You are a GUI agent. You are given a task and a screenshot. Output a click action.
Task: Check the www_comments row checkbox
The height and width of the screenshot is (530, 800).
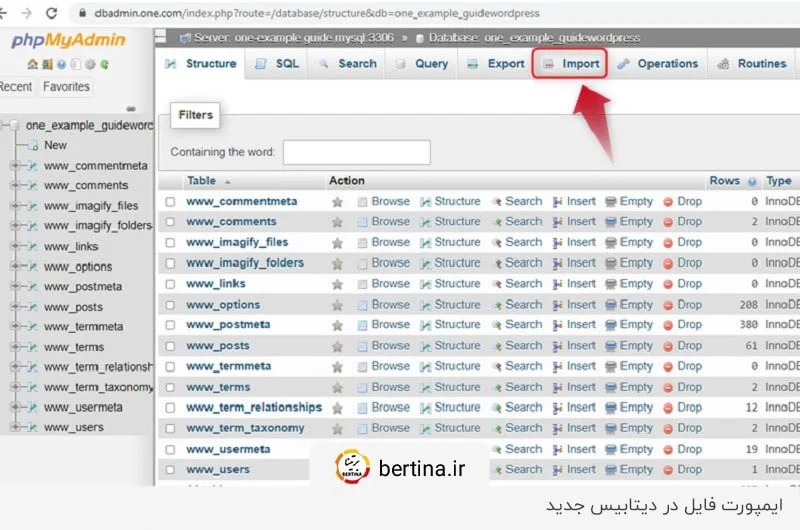(x=170, y=222)
